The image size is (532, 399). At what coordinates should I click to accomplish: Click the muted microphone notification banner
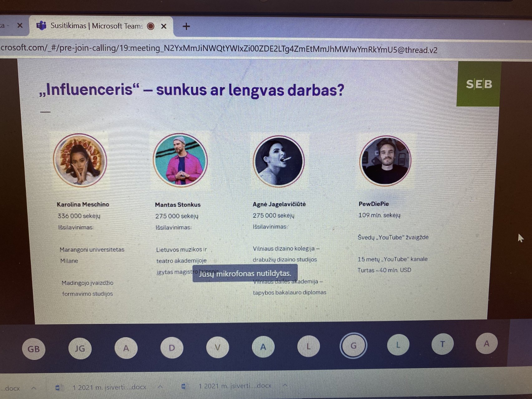pyautogui.click(x=245, y=273)
